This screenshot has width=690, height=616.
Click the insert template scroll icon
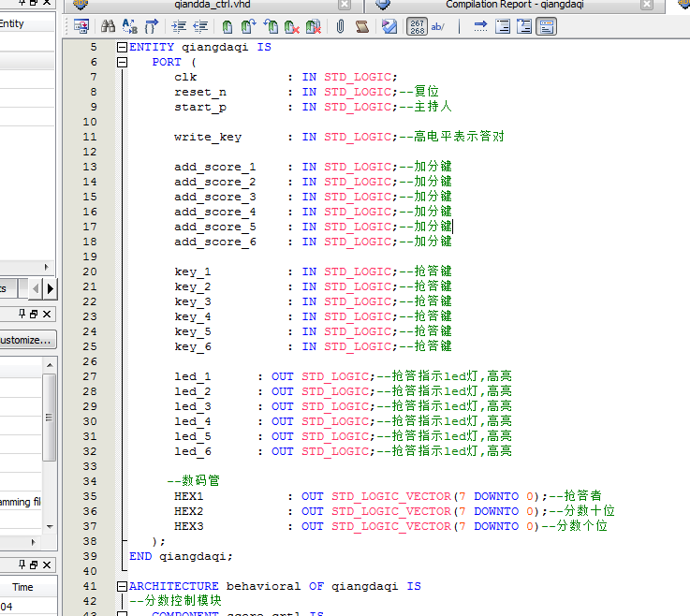362,27
